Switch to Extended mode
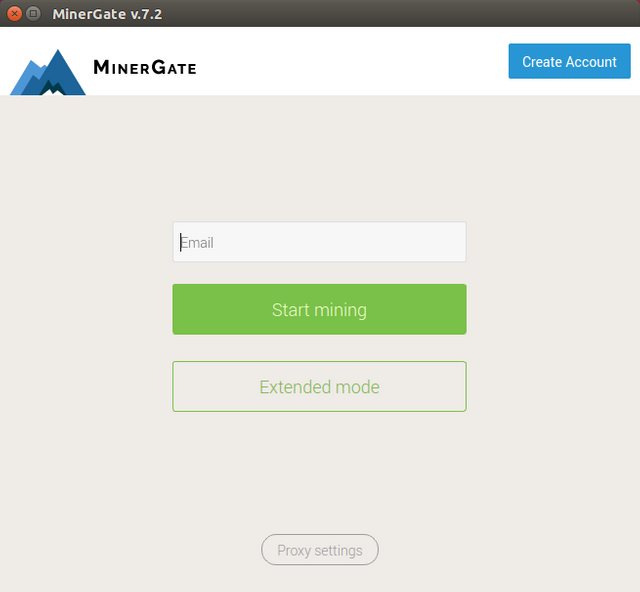Image resolution: width=640 pixels, height=592 pixels. pos(319,386)
